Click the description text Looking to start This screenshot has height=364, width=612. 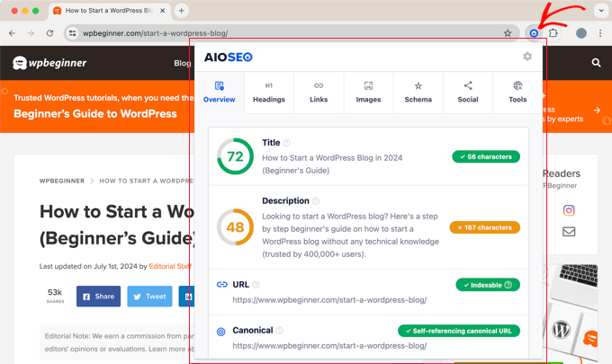tap(350, 235)
